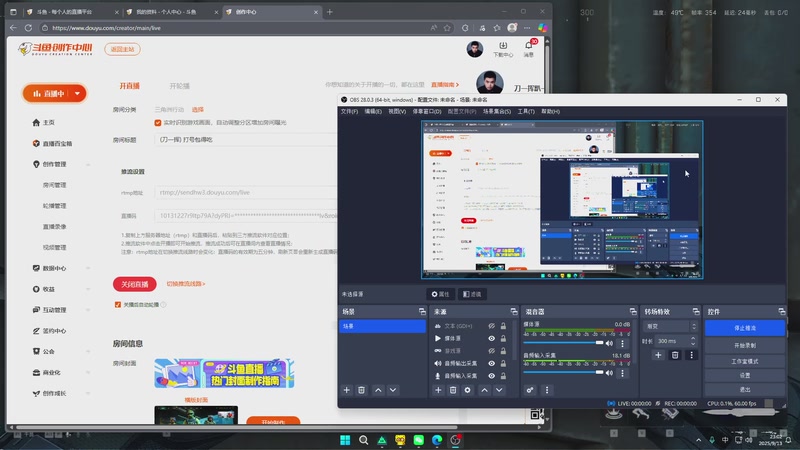Expand the 收益 sidebar section
800x450 pixels.
(88, 289)
